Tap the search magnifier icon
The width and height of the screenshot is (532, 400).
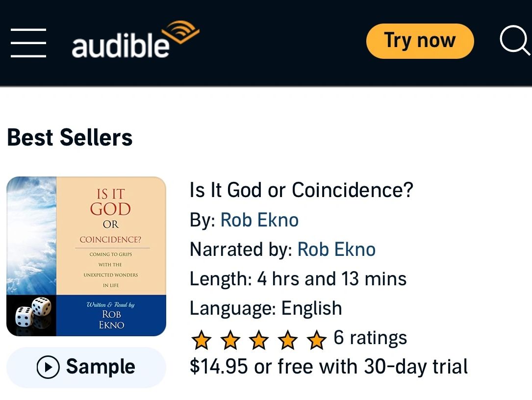(x=514, y=41)
